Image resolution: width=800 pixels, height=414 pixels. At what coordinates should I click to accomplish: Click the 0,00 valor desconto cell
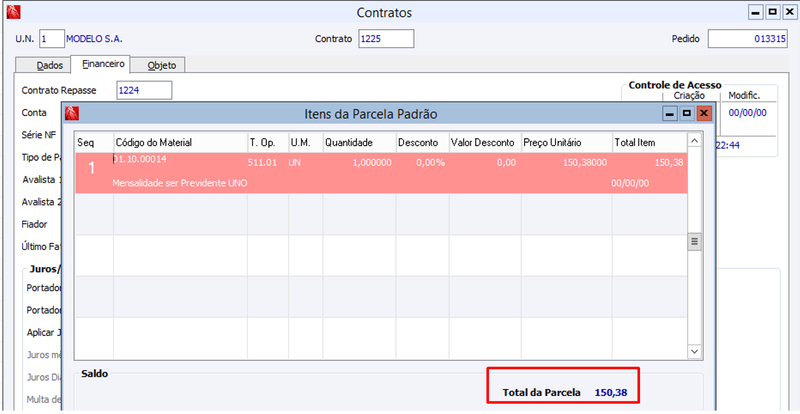pos(505,163)
